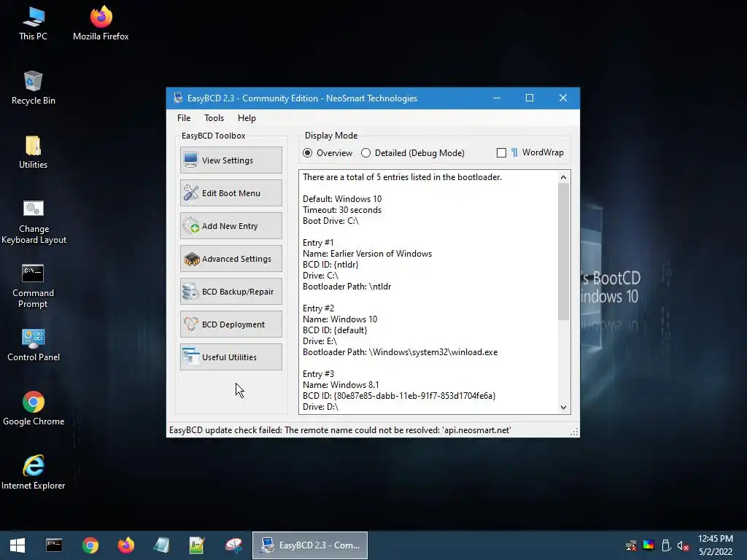The width and height of the screenshot is (747, 560).
Task: Open Advanced Settings
Action: point(231,259)
